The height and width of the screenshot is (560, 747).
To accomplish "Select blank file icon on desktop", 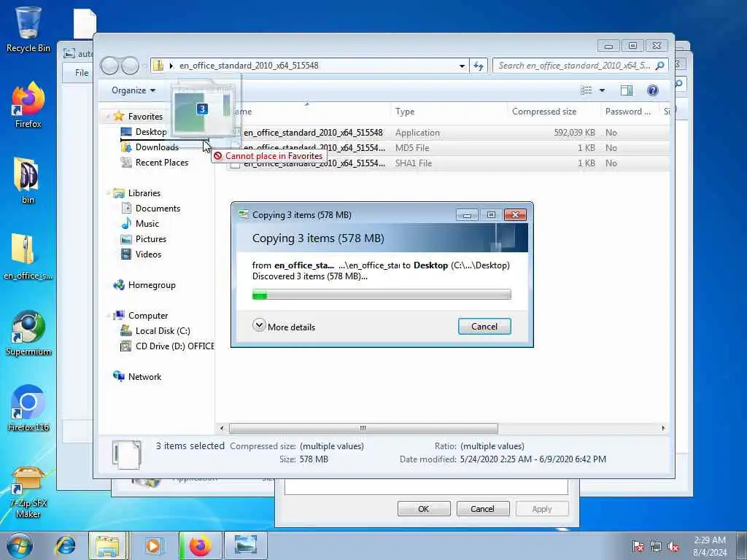I will (x=85, y=24).
